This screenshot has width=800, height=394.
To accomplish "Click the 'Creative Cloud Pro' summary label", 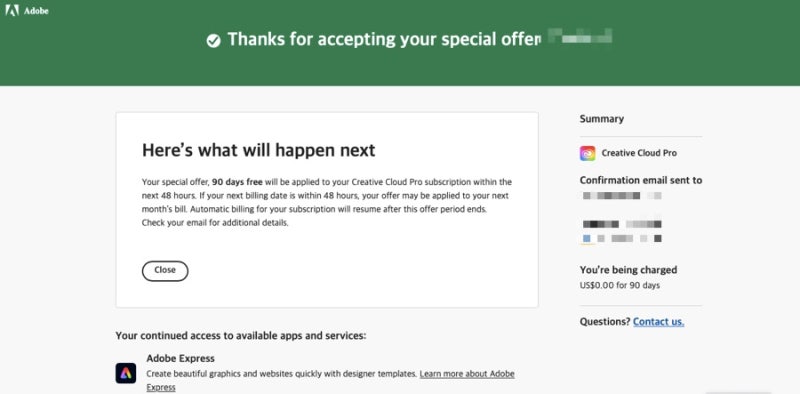I will click(639, 153).
